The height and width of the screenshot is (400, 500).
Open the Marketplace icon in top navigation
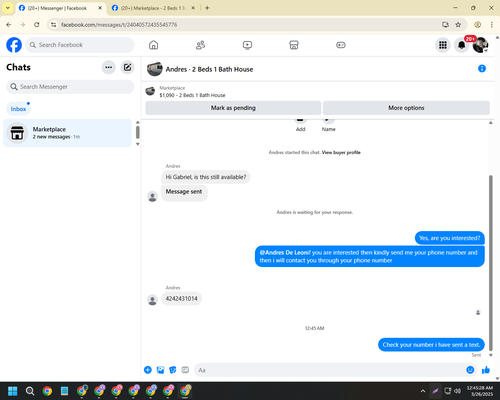[294, 45]
